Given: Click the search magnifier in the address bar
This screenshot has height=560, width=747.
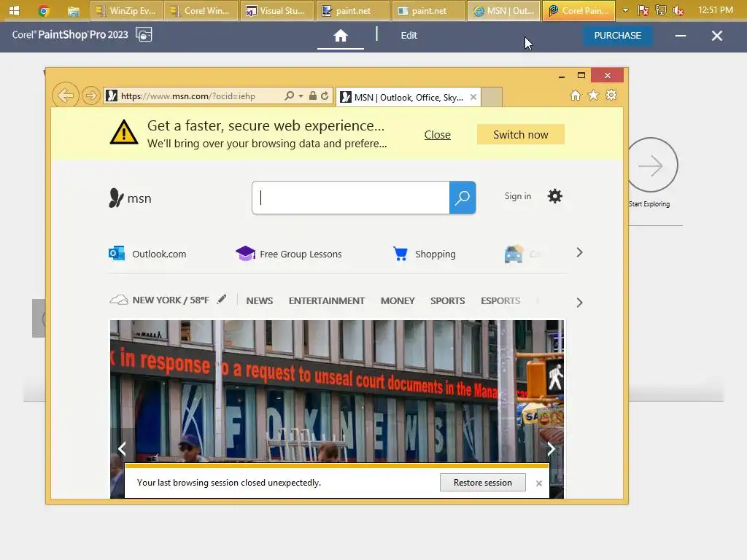Looking at the screenshot, I should pyautogui.click(x=289, y=96).
